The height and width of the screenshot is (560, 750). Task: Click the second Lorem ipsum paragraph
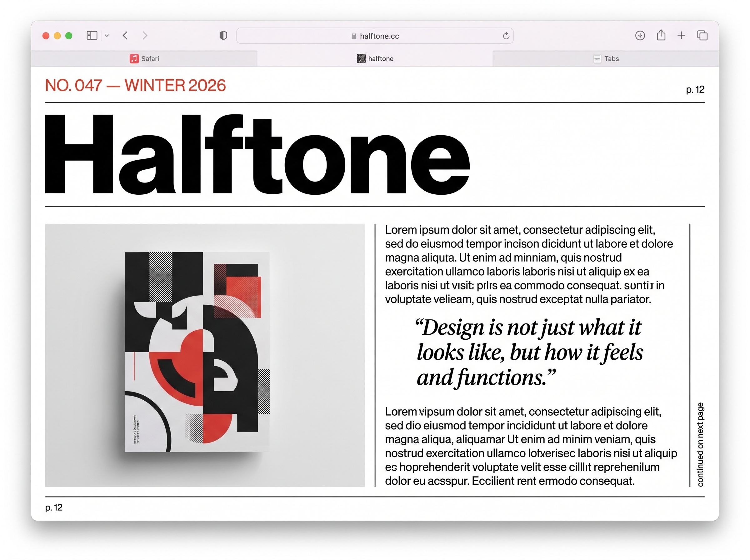pos(531,446)
